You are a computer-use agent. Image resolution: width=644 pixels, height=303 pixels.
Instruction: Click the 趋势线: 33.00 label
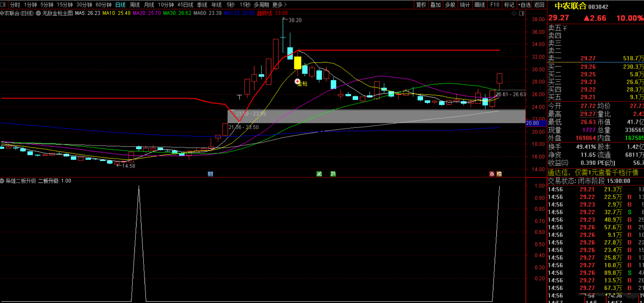coord(272,13)
